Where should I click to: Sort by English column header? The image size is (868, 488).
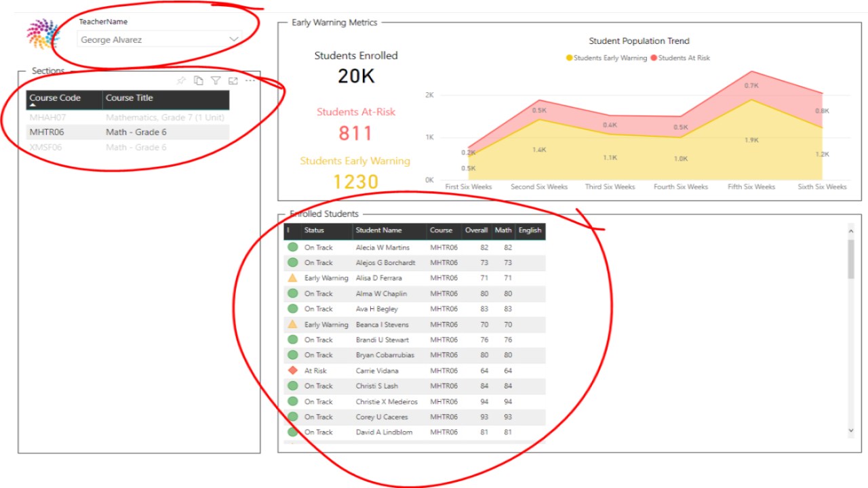click(530, 230)
